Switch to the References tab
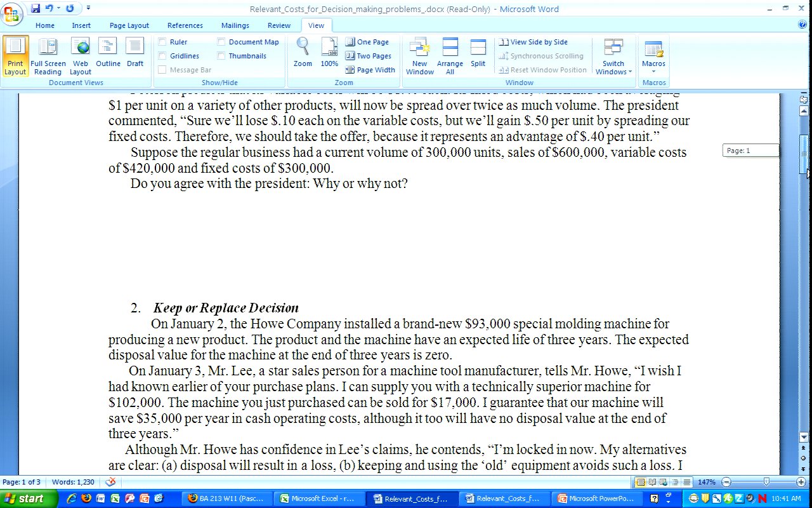Screen dimensions: 812x508 (x=185, y=25)
